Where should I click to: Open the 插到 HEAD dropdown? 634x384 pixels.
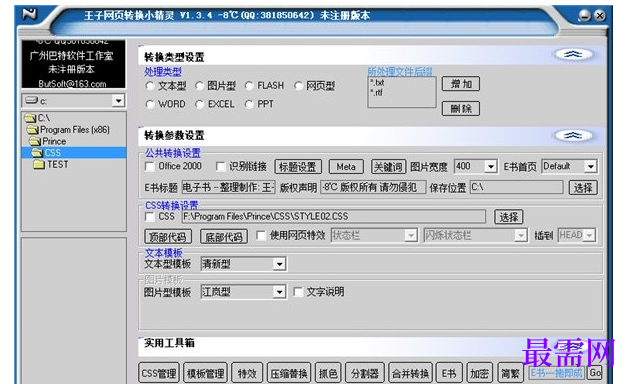pyautogui.click(x=590, y=235)
